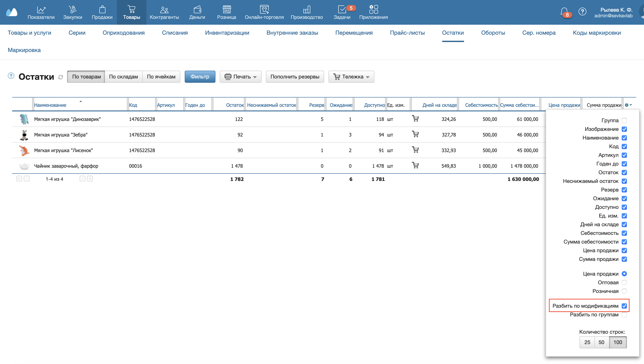Enable Разбить по группам checkbox
The image size is (644, 364).
pos(624,315)
